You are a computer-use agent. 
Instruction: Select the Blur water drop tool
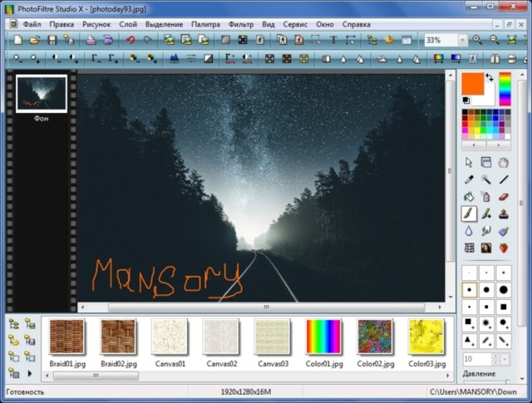pyautogui.click(x=469, y=231)
